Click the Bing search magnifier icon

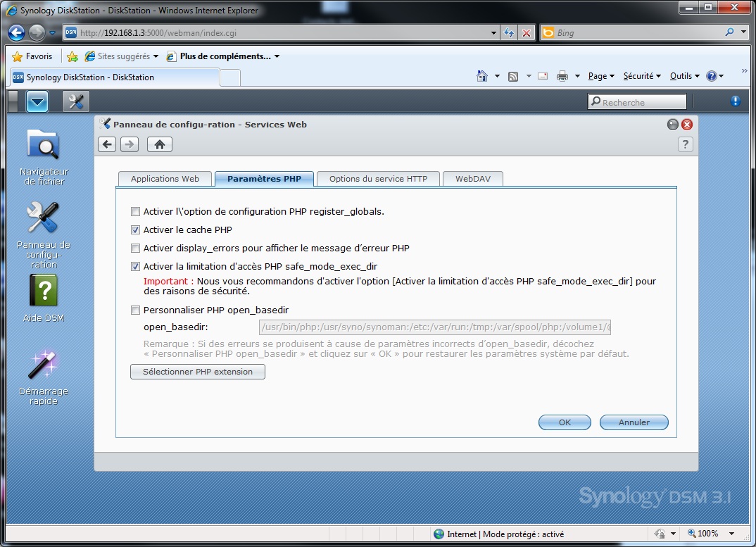coord(729,32)
